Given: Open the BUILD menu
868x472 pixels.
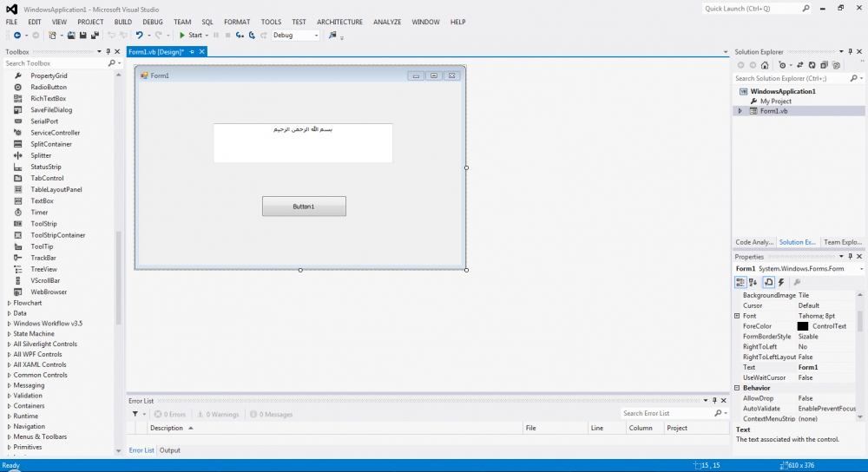Looking at the screenshot, I should [x=123, y=23].
